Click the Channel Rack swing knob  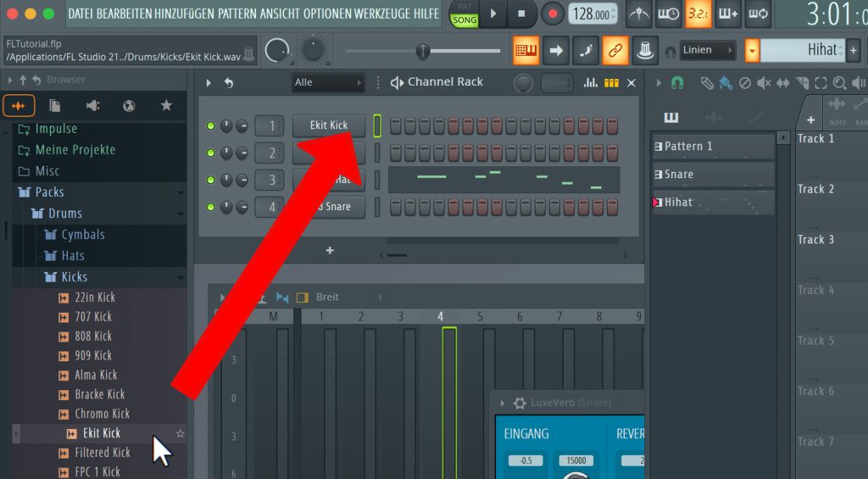point(522,84)
